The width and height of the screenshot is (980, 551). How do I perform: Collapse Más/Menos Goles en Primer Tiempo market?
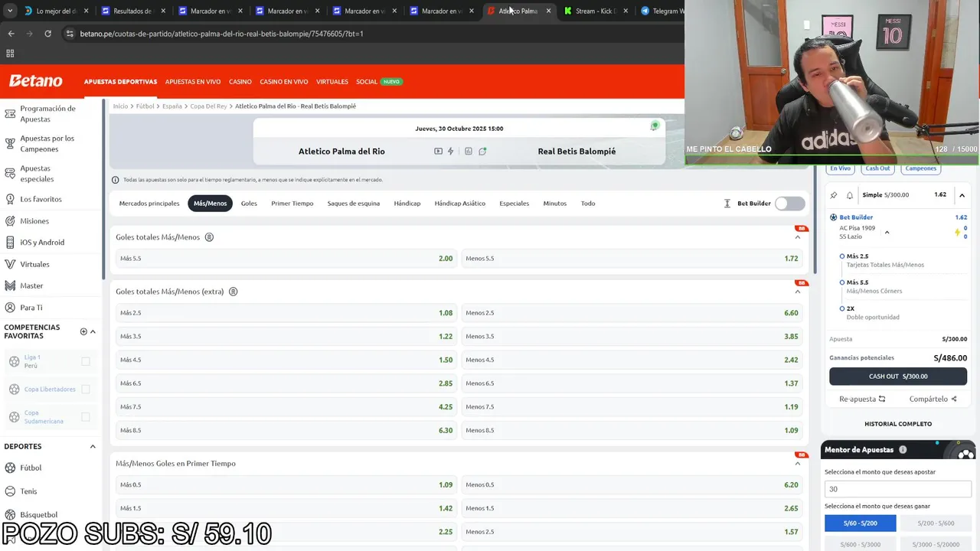(797, 464)
